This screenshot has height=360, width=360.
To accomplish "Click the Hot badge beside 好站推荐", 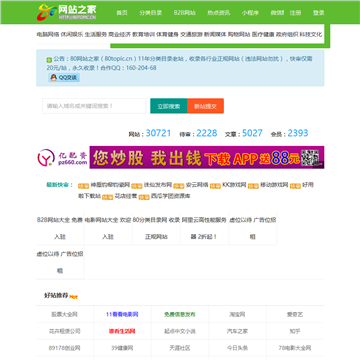I will pos(73,297).
